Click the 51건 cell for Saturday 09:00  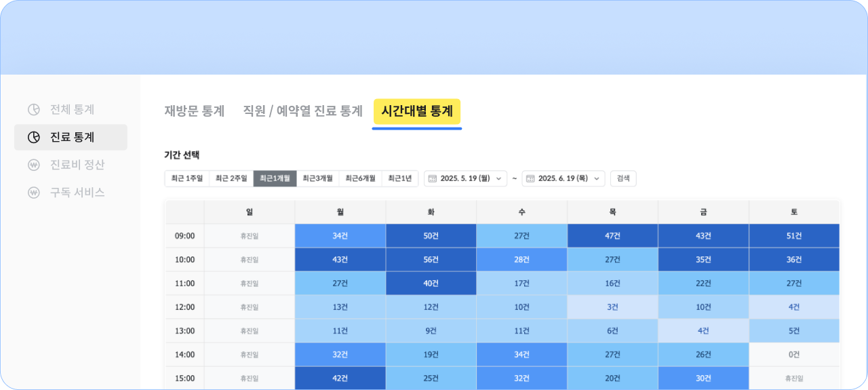[794, 236]
